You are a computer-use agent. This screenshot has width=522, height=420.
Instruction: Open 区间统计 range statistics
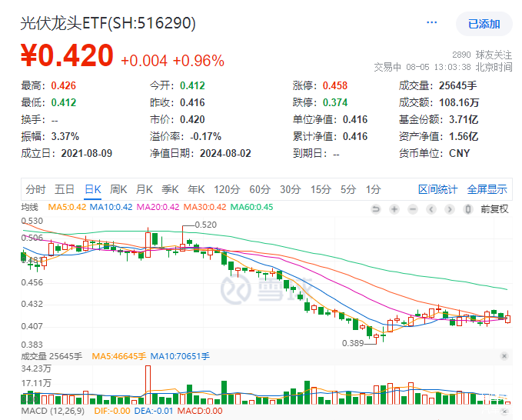(x=437, y=189)
